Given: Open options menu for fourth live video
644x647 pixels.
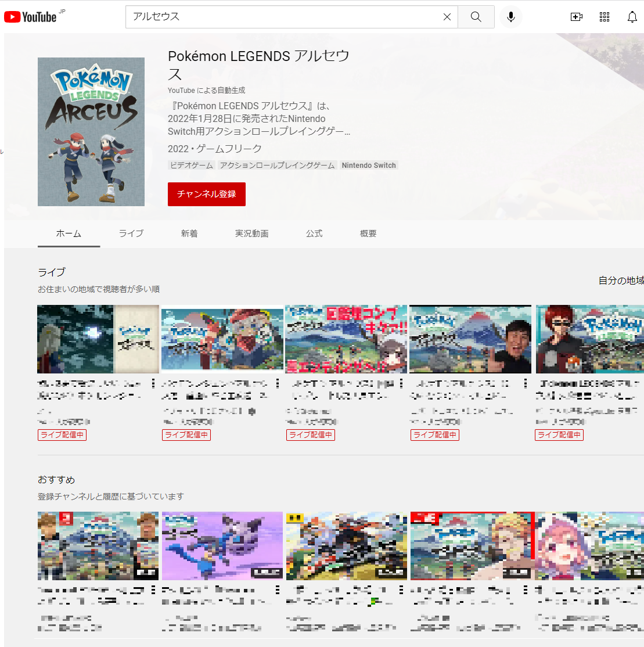Looking at the screenshot, I should point(525,384).
